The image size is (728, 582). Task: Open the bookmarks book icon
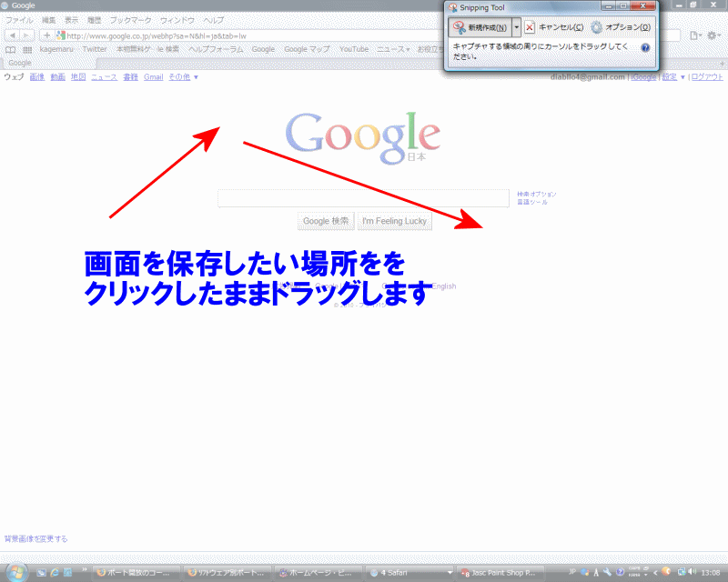tap(10, 50)
